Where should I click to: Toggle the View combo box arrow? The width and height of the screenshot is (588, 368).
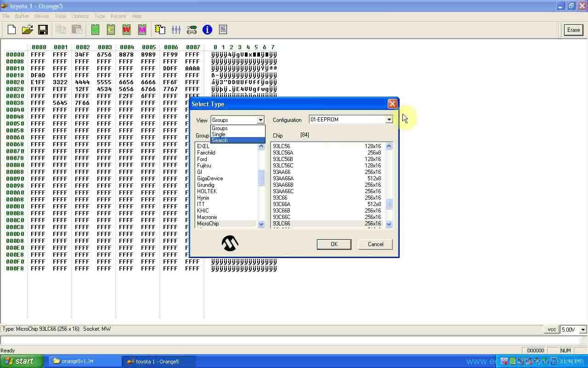260,120
